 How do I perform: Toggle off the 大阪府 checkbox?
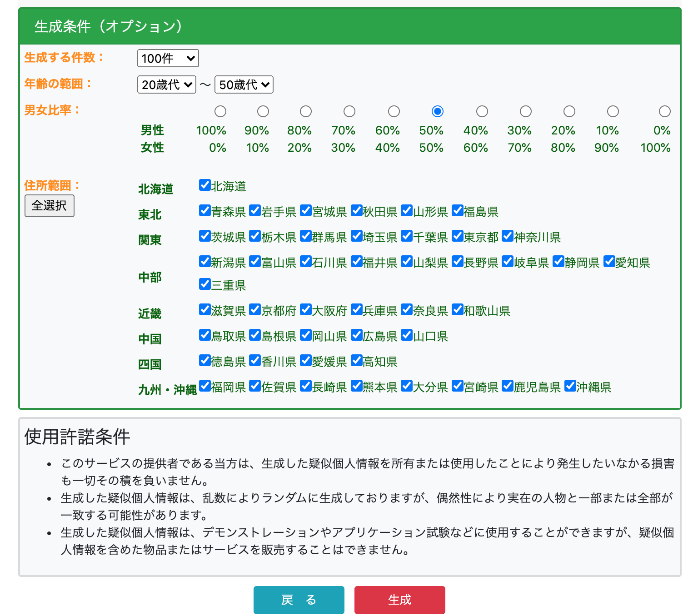pyautogui.click(x=305, y=310)
